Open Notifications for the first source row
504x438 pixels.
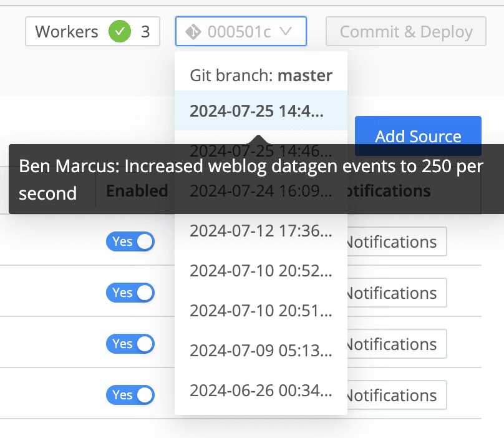coord(393,242)
